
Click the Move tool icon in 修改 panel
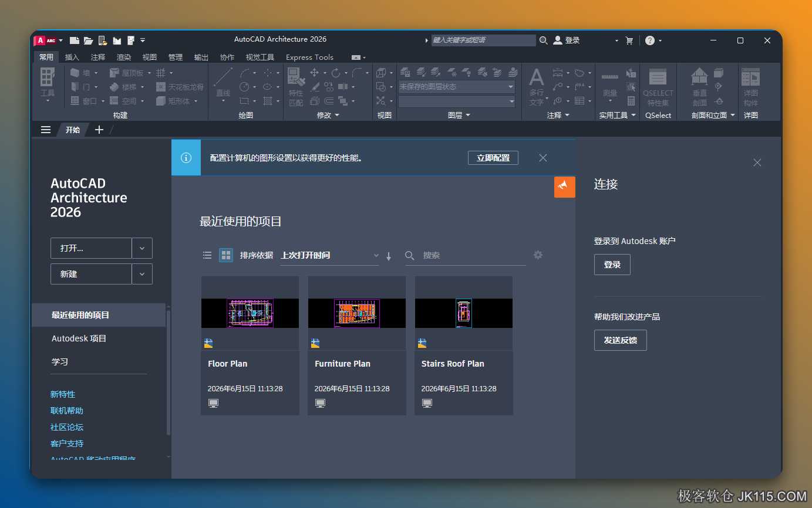(x=315, y=73)
